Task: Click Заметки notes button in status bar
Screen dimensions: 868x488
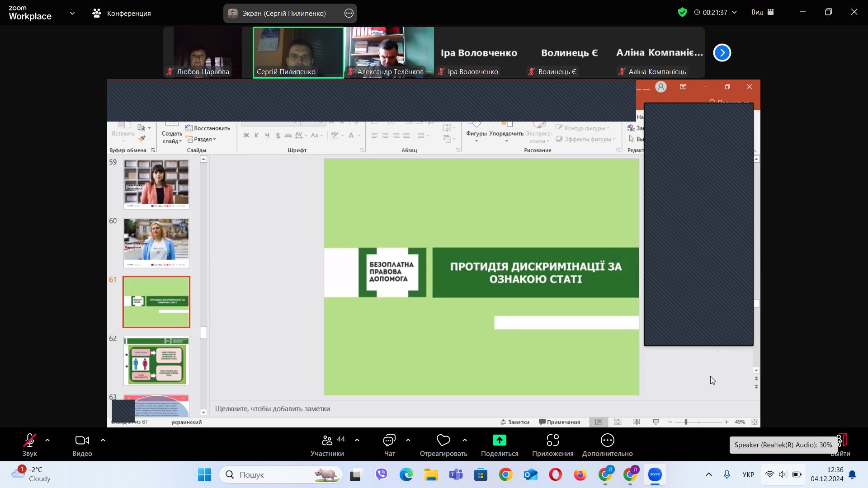Action: point(514,422)
